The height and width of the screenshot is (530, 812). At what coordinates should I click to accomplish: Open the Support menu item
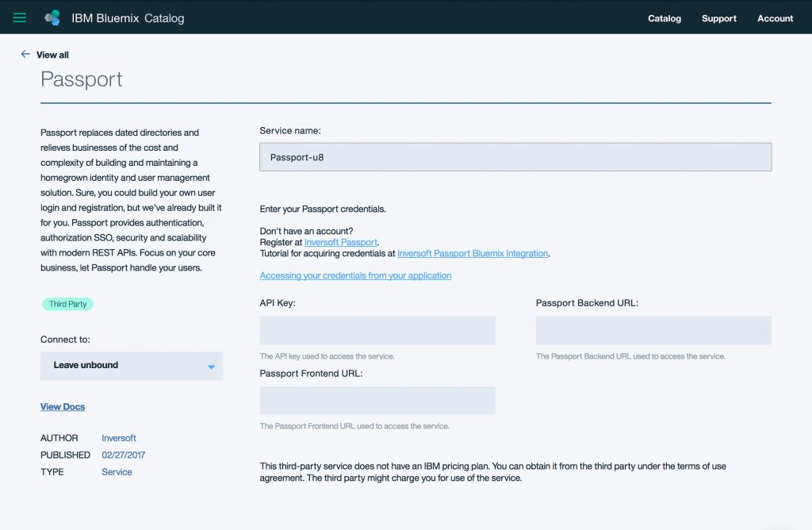718,18
